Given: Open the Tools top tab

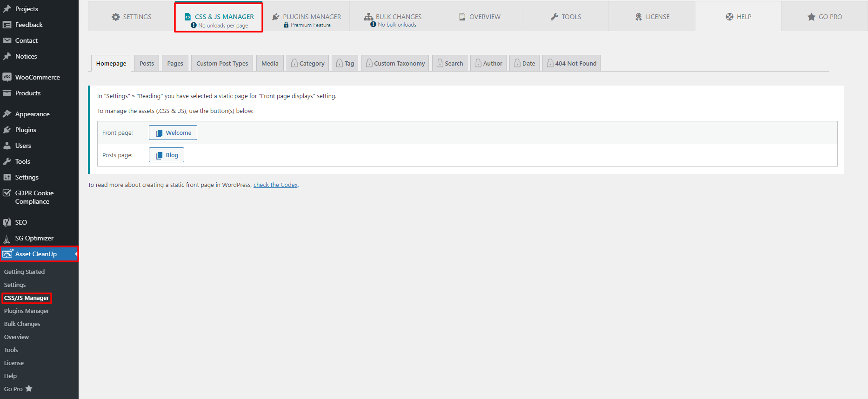Looking at the screenshot, I should pos(565,17).
